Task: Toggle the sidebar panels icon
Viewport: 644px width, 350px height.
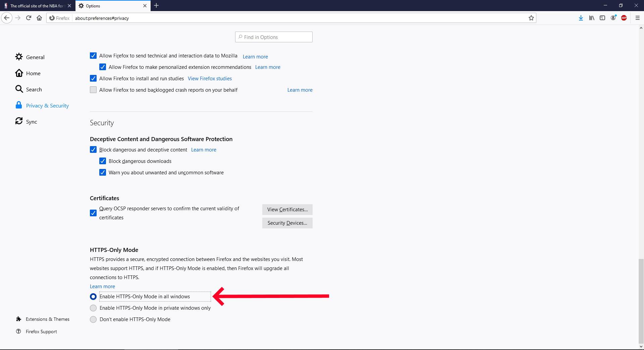Action: tap(602, 18)
